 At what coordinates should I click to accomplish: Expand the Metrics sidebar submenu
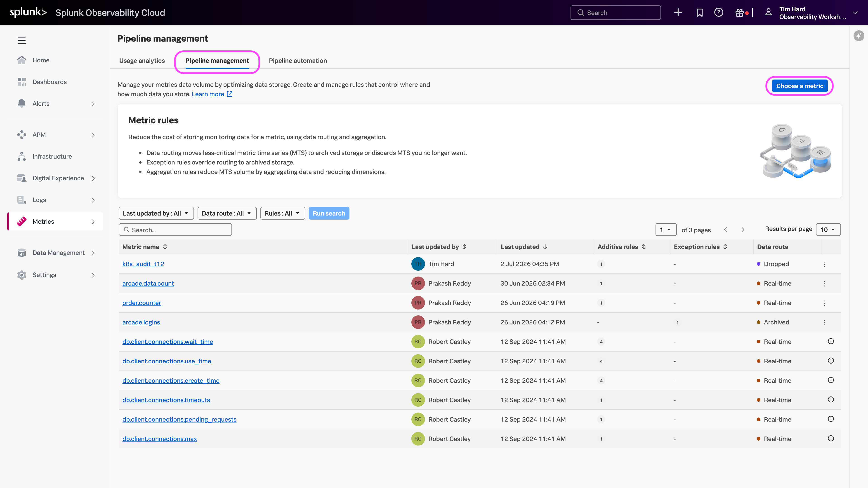[93, 222]
